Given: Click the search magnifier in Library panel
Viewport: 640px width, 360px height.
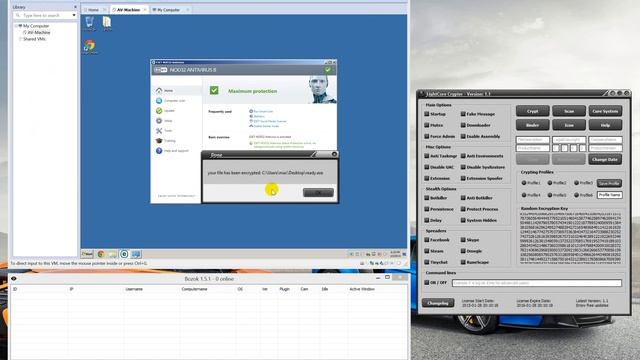Looking at the screenshot, I should click(x=18, y=15).
